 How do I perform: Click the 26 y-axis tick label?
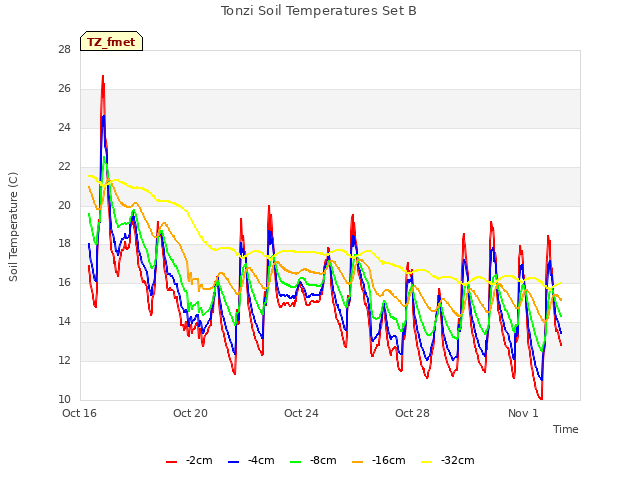(x=64, y=89)
